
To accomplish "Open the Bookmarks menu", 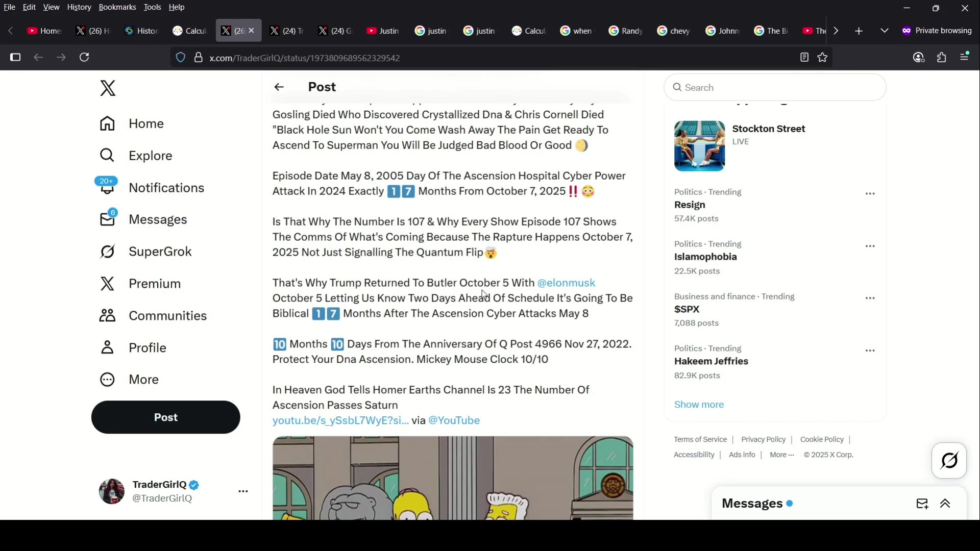I will pos(117,8).
